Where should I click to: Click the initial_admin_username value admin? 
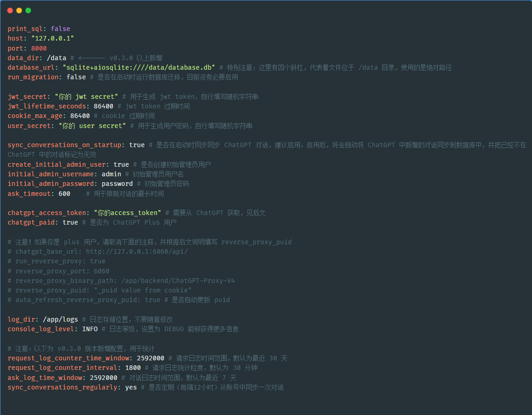[111, 174]
